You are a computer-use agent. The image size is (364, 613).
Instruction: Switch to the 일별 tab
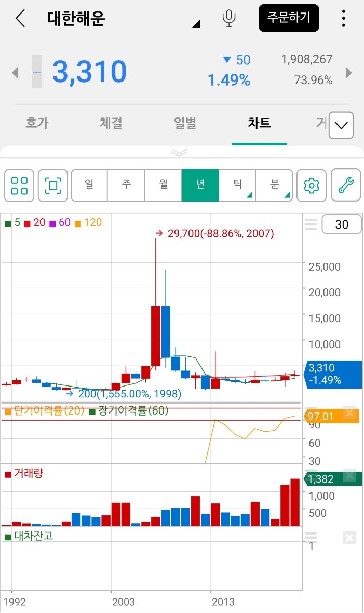185,123
